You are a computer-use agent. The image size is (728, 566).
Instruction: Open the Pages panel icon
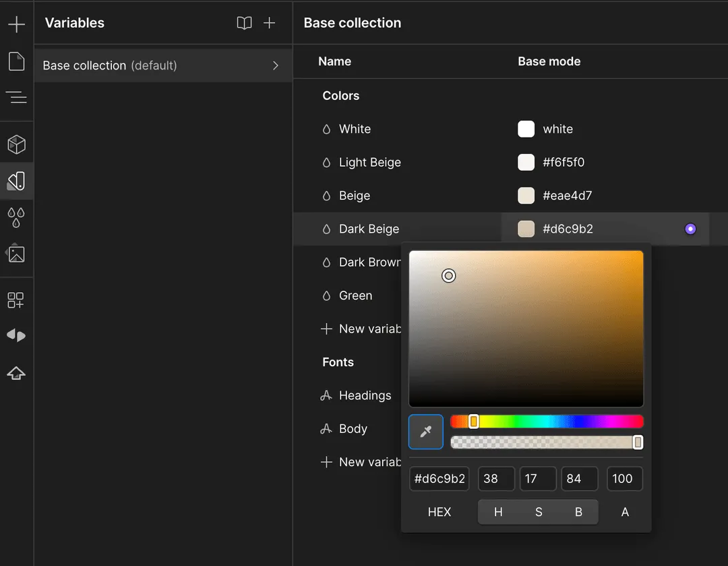(16, 61)
